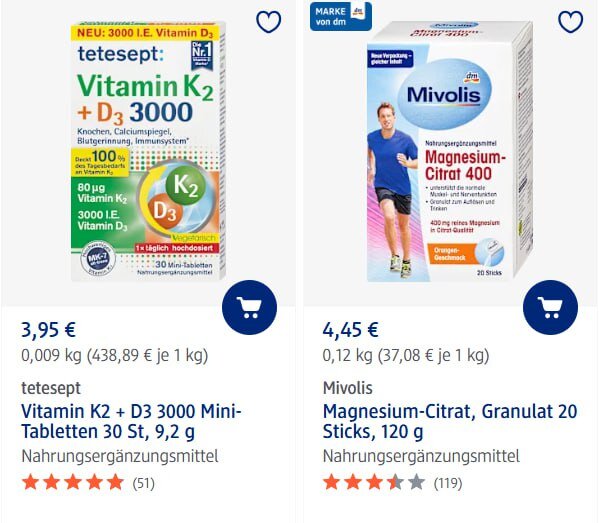Open the 51 reviews count

tap(144, 483)
